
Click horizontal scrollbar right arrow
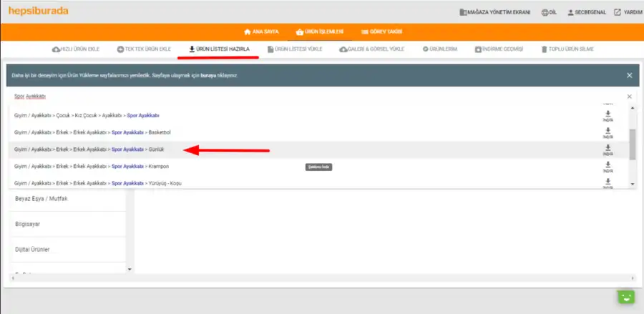[632, 278]
